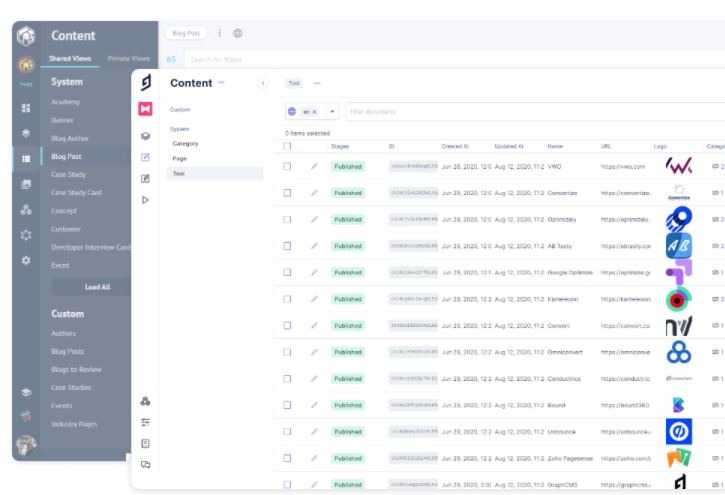
Task: Open the Schema layers icon in white sidebar
Action: point(145,136)
